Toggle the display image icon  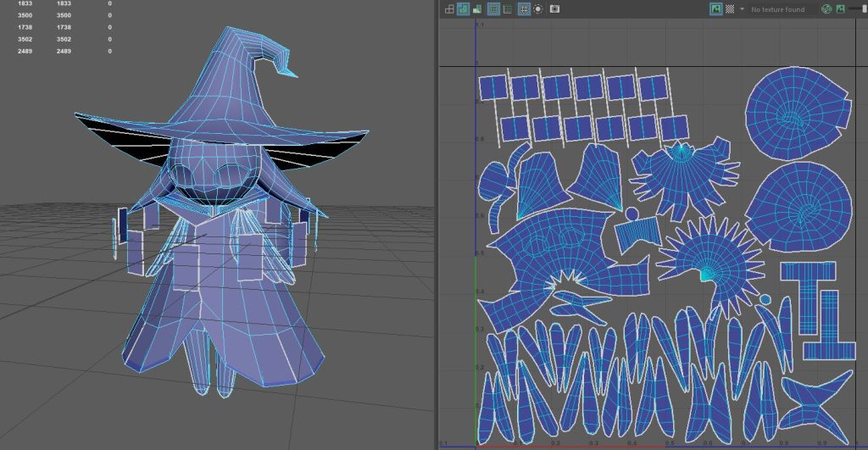tap(716, 8)
